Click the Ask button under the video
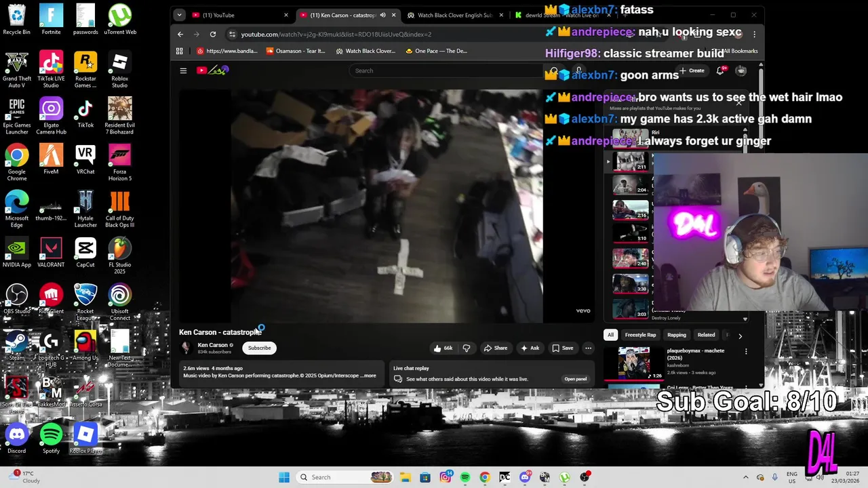This screenshot has height=488, width=868. [530, 348]
